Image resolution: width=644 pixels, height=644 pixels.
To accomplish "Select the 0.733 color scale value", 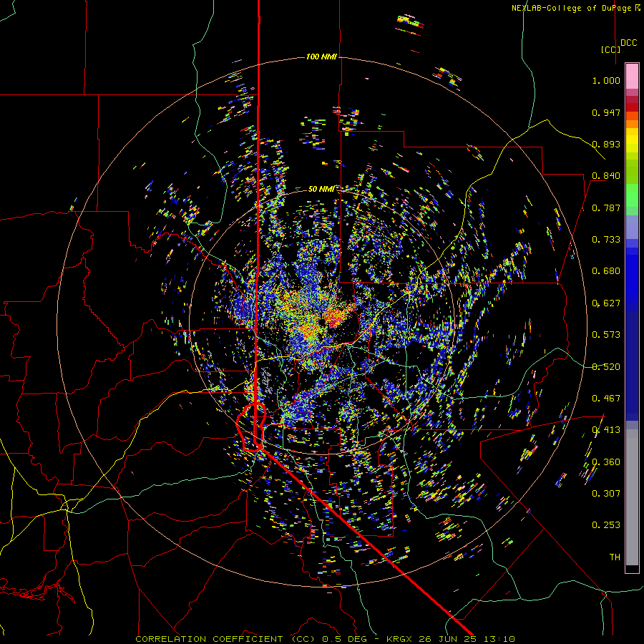I will tap(606, 240).
